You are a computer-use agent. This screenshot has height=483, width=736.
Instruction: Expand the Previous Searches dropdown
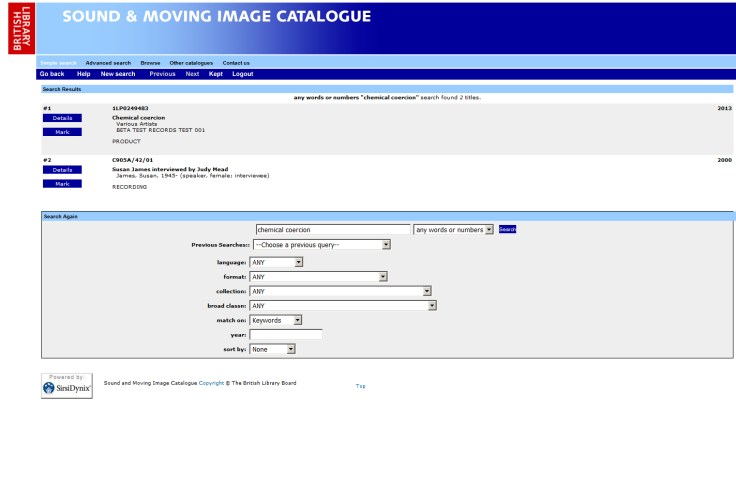tap(321, 245)
